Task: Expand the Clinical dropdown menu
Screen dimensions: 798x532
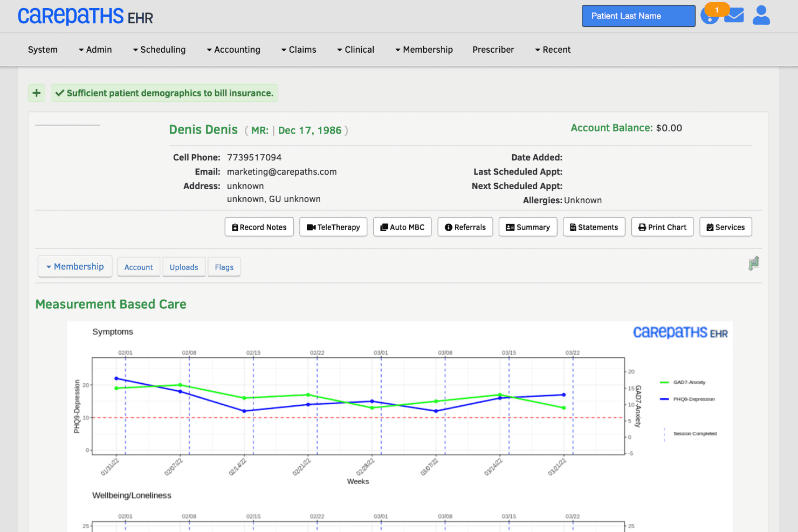Action: (x=356, y=50)
